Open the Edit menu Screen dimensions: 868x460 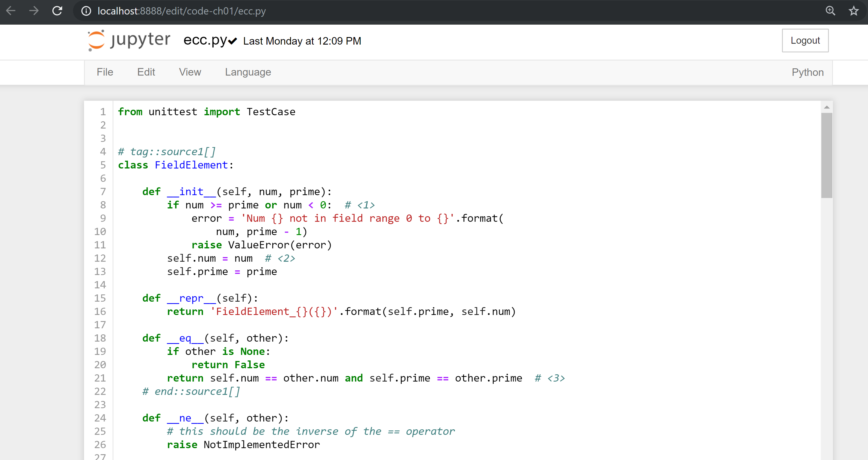[146, 72]
